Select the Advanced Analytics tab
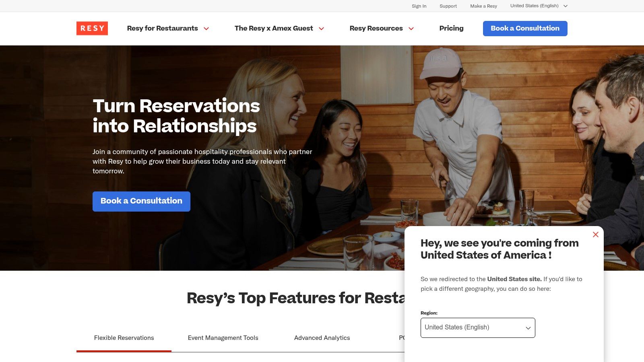 (x=322, y=338)
